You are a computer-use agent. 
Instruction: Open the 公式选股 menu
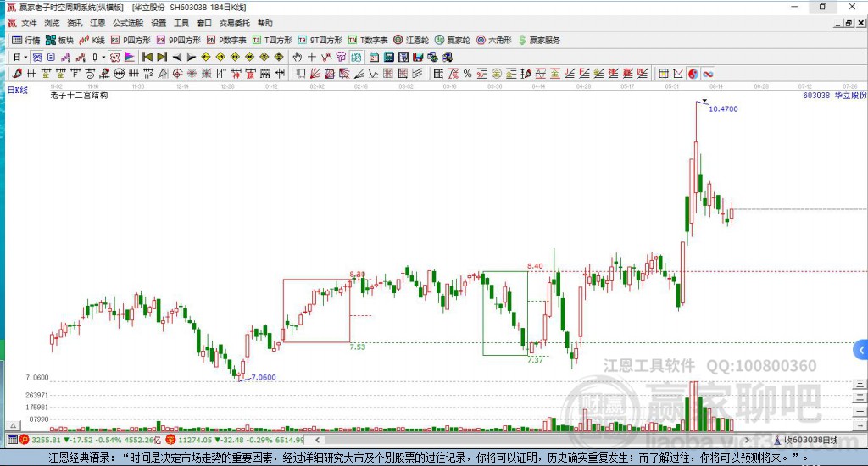pyautogui.click(x=128, y=23)
